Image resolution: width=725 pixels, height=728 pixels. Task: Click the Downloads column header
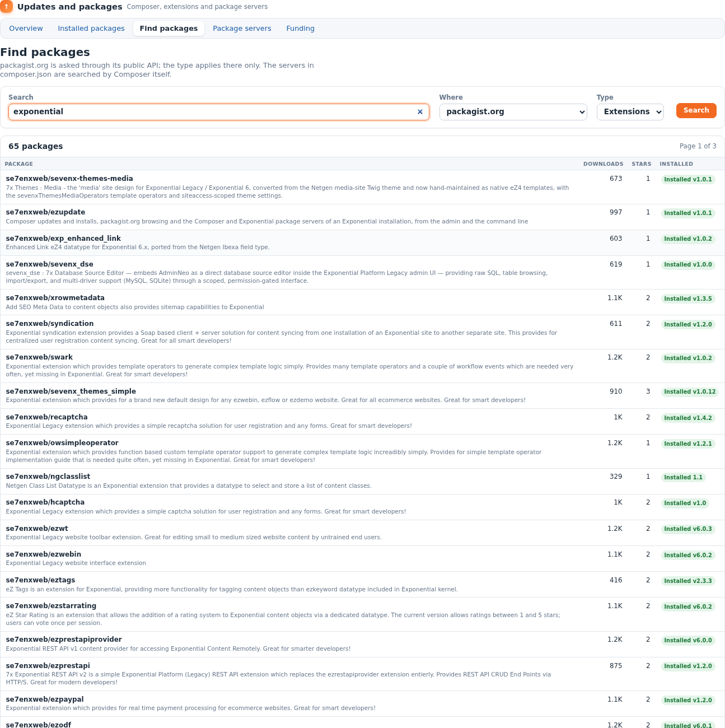click(x=603, y=164)
